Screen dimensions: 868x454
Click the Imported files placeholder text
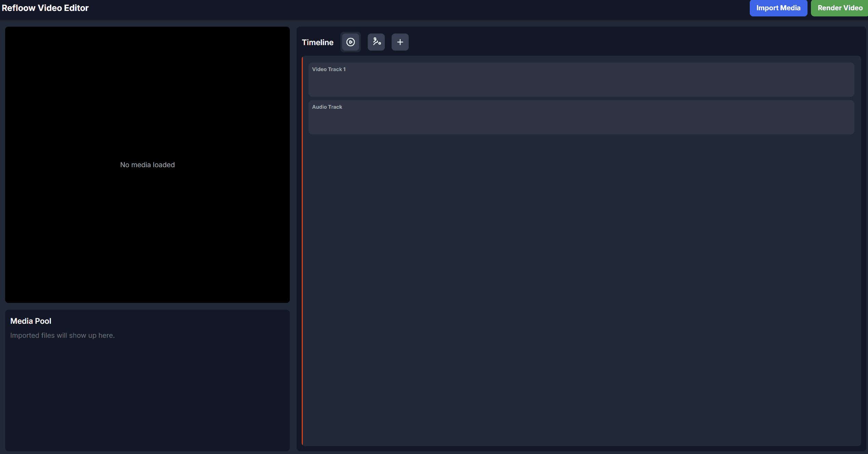click(63, 335)
